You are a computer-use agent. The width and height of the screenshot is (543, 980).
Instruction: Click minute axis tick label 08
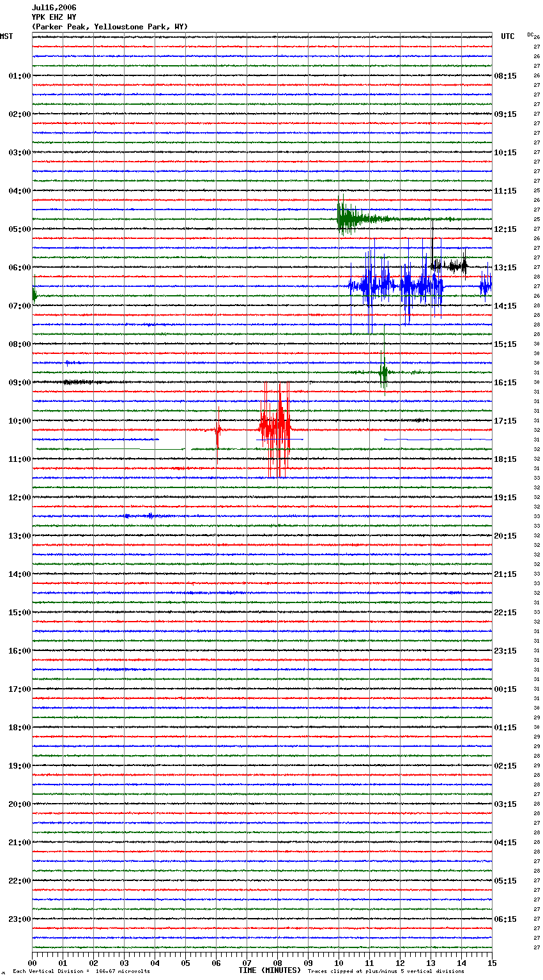click(x=277, y=963)
